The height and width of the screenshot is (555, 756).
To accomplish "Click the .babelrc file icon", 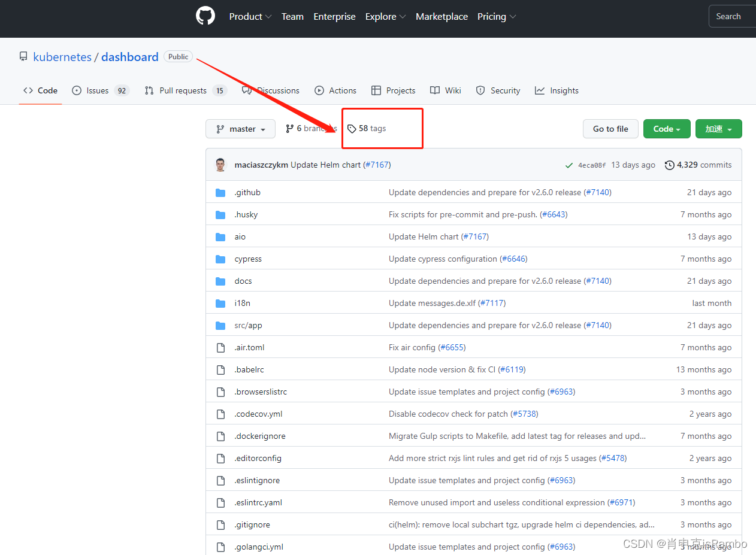I will (220, 370).
